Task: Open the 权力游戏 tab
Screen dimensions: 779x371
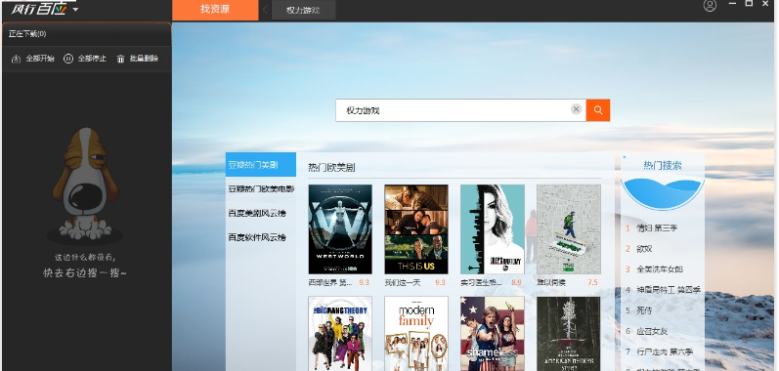Action: coord(304,10)
